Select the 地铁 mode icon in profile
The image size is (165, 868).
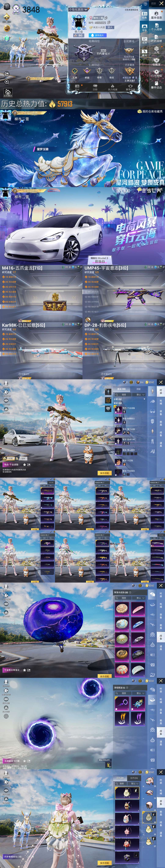(x=144, y=28)
